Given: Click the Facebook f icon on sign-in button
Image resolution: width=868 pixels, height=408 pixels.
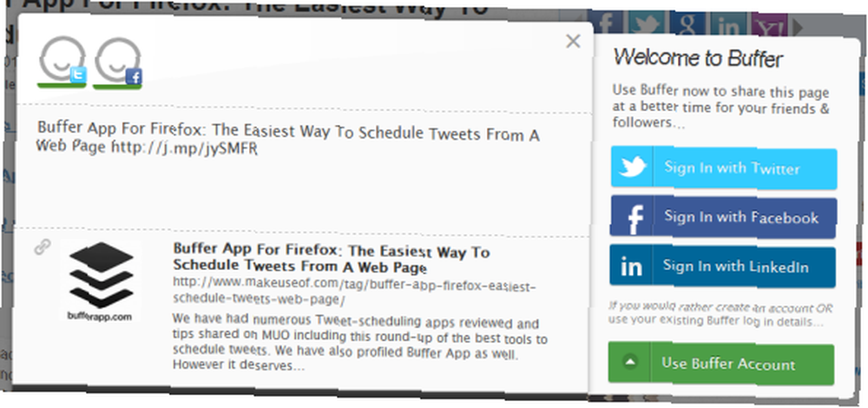Looking at the screenshot, I should click(x=634, y=219).
